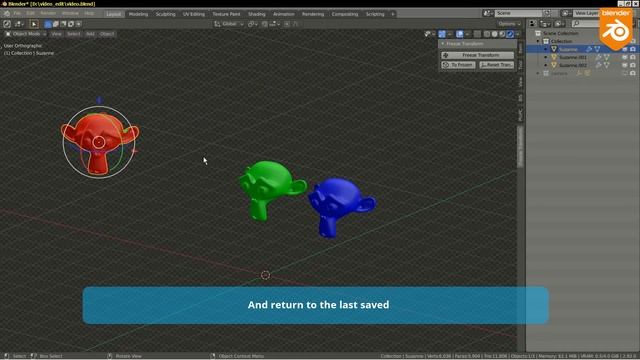This screenshot has height=360, width=640.
Task: Switch to solid viewport shading
Action: (x=494, y=34)
